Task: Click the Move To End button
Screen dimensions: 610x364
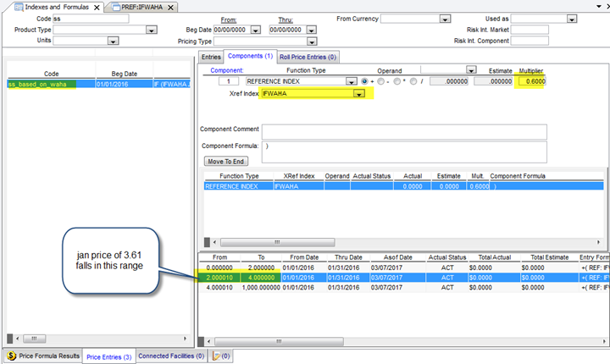Action: 225,161
